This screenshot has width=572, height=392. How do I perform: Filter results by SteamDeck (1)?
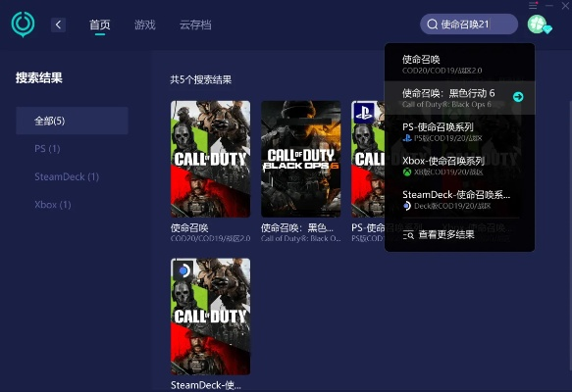(67, 176)
